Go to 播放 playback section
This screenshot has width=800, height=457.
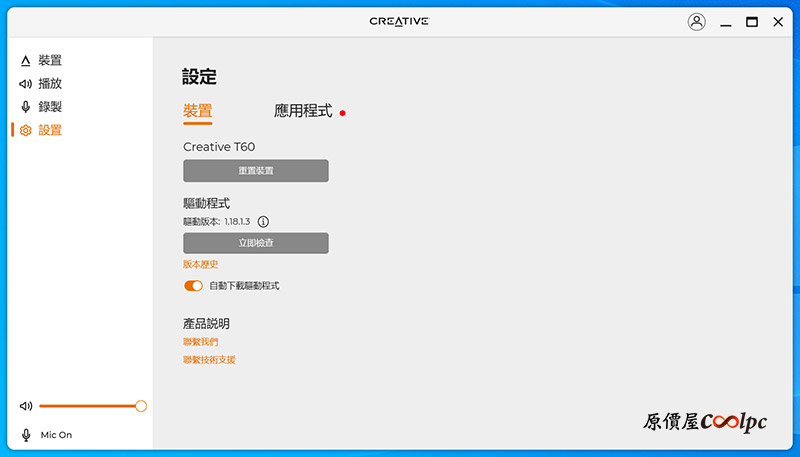point(41,83)
